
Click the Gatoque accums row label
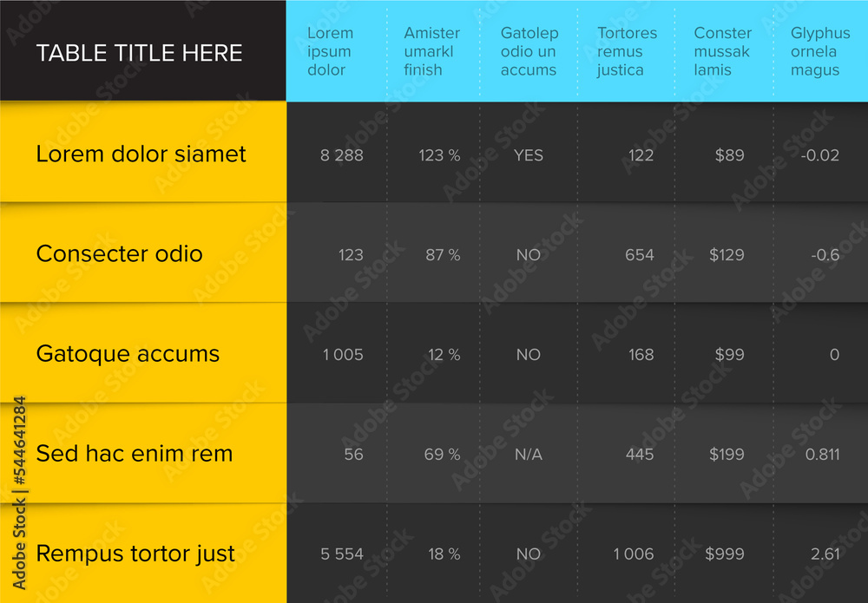click(128, 354)
